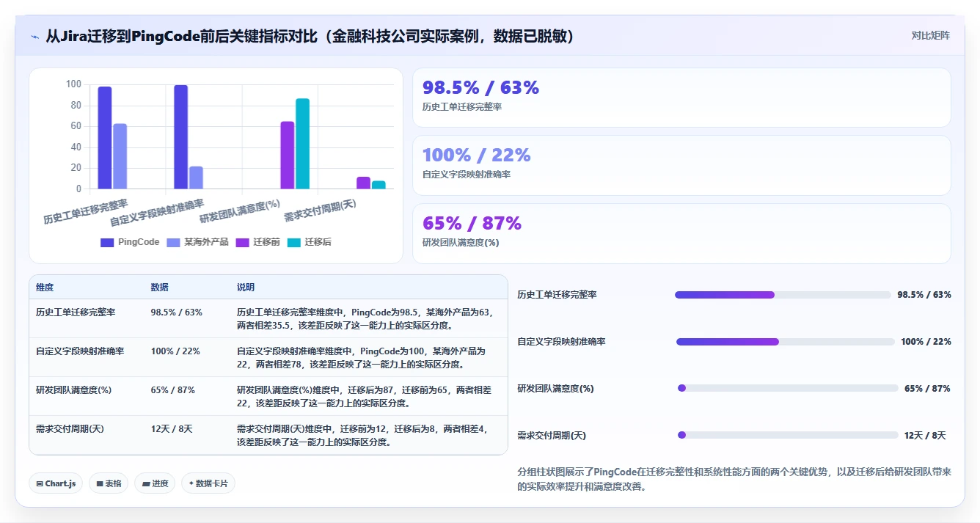Click the 对比矩阵 label at top right

(x=930, y=35)
